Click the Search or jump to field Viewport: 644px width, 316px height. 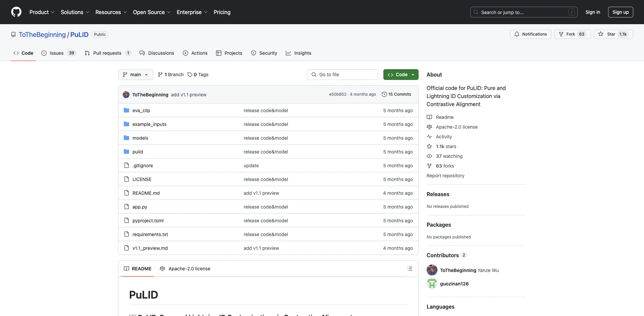point(524,12)
